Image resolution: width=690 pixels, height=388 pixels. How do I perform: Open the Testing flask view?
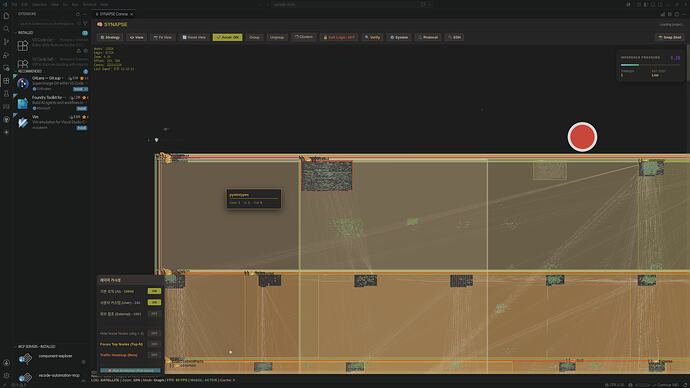point(6,94)
